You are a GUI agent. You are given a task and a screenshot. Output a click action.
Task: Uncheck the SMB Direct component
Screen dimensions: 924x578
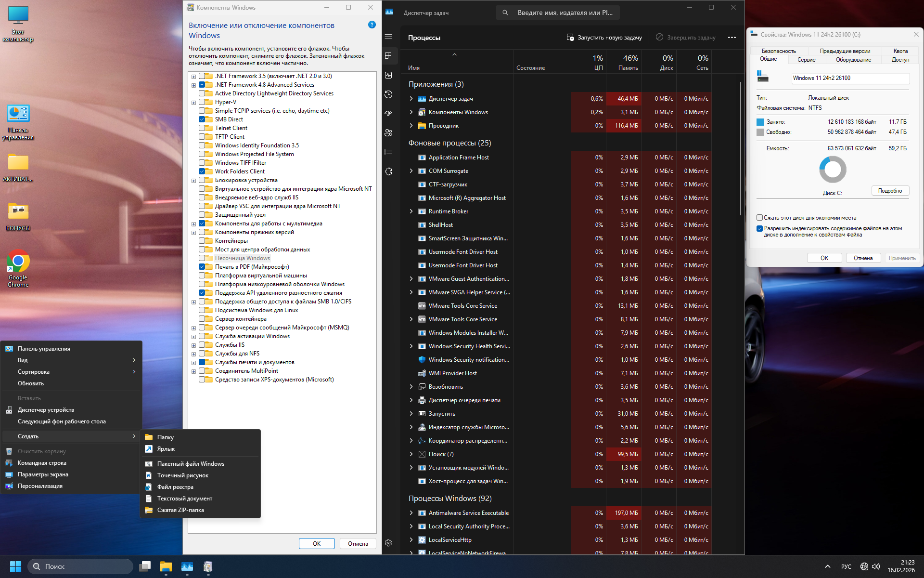[202, 119]
